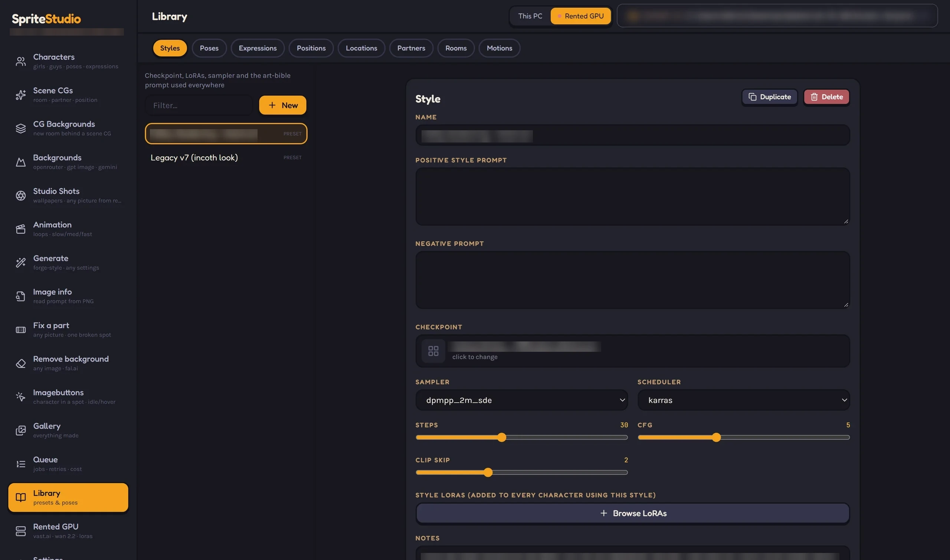This screenshot has height=560, width=950.
Task: Delete the current style
Action: click(x=826, y=97)
